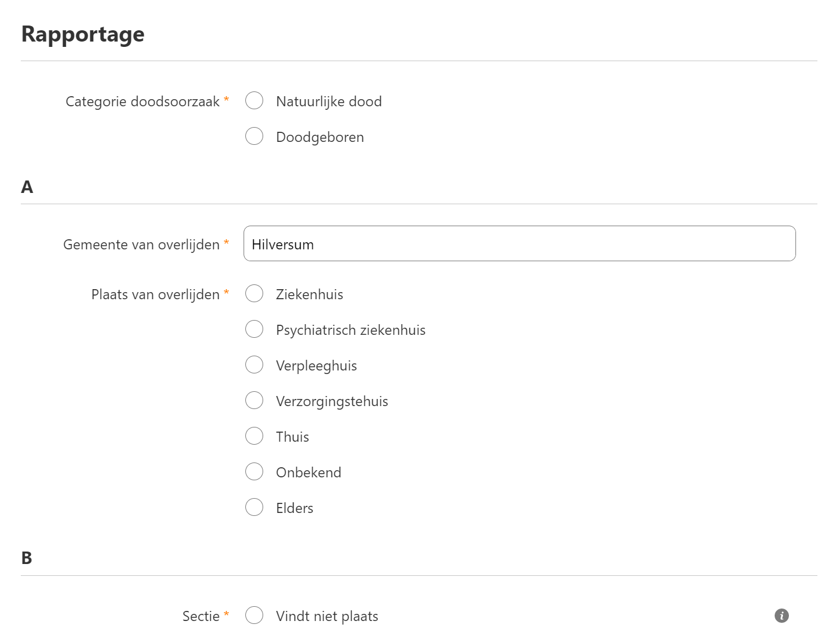Mark plaats van overlijden as Onbekend
The image size is (840, 640).
pyautogui.click(x=254, y=472)
